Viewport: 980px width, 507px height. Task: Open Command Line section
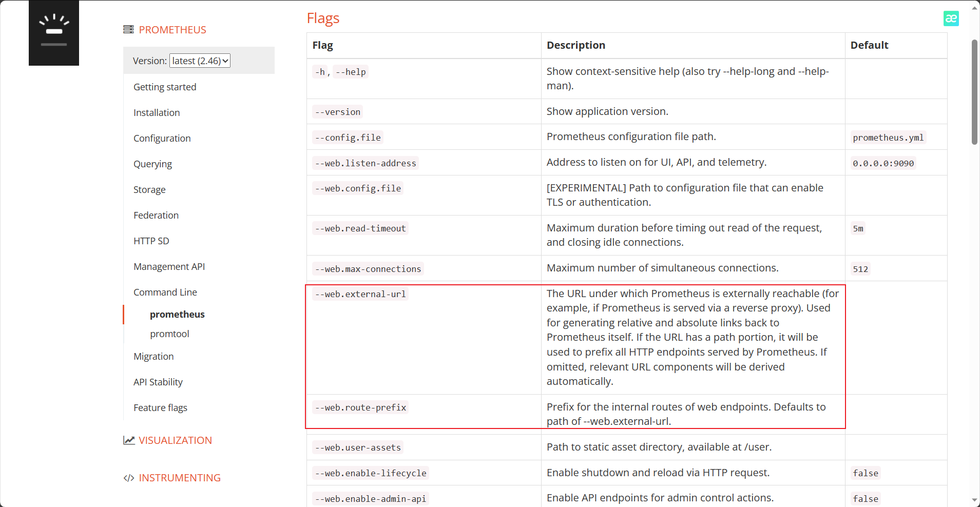pos(165,292)
